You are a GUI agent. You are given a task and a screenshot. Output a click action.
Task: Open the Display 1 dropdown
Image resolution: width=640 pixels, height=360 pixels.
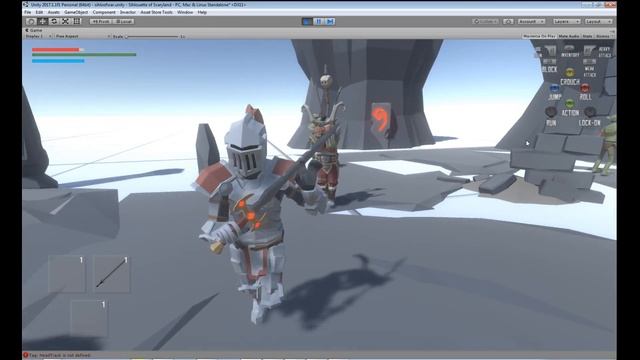pos(38,36)
